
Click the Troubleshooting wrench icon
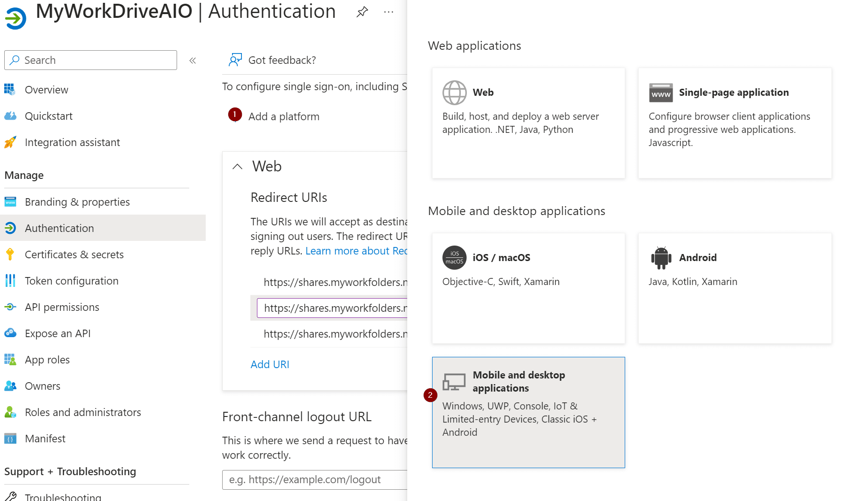(10, 496)
